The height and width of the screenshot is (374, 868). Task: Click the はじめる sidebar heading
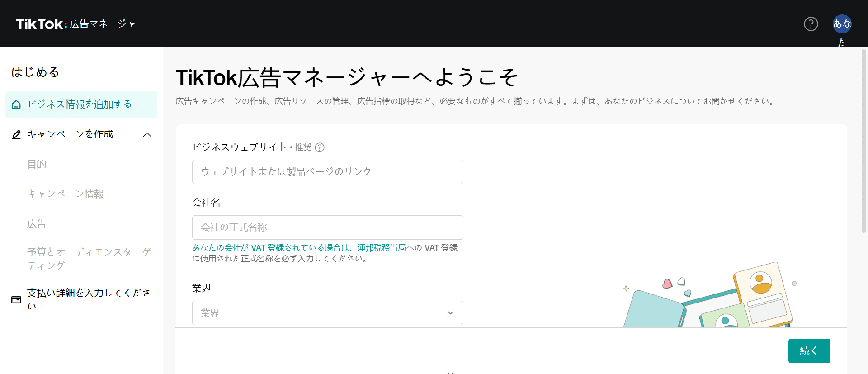click(x=35, y=72)
